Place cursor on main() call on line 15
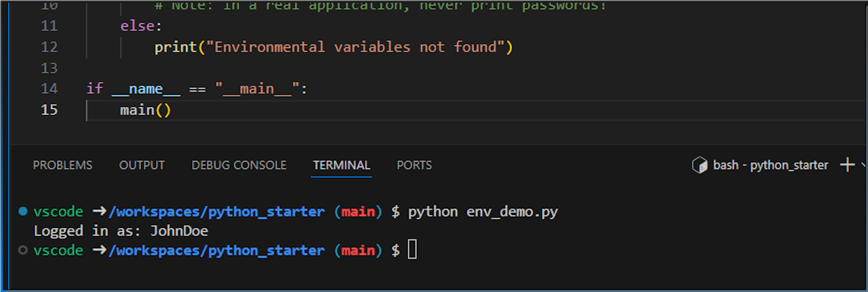 point(146,110)
